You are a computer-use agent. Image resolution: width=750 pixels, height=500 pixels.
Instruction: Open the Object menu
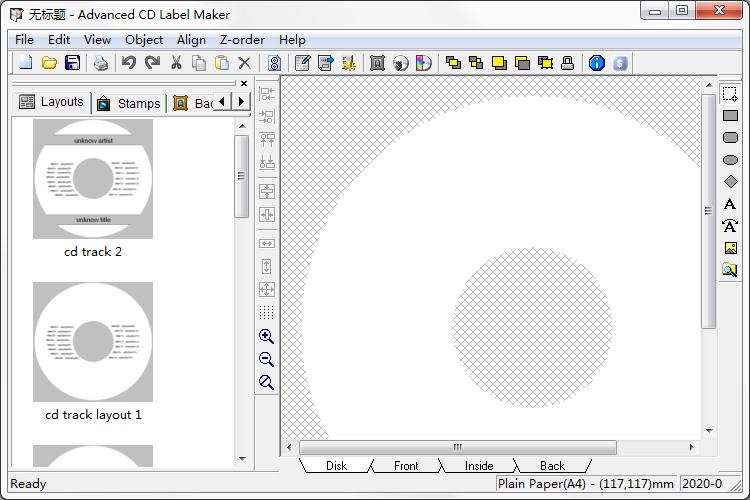pos(144,39)
